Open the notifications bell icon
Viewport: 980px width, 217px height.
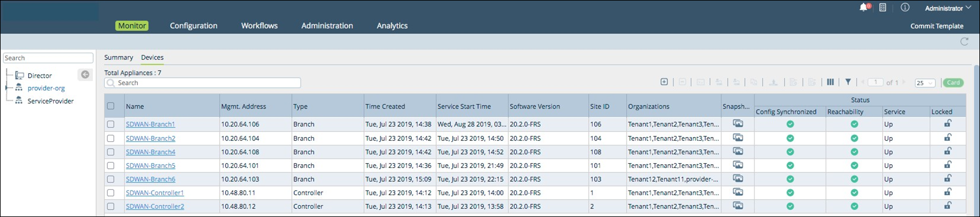(863, 8)
